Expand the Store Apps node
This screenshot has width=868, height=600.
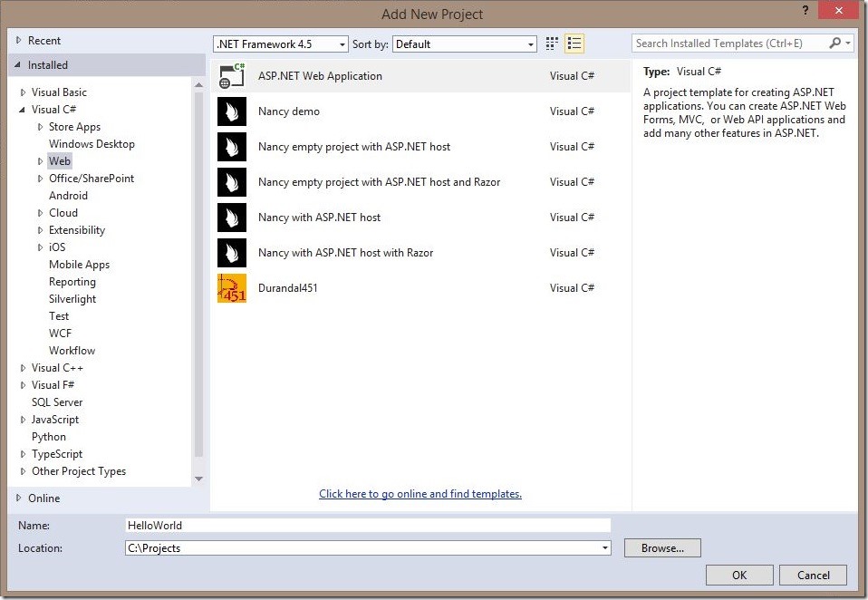(40, 127)
